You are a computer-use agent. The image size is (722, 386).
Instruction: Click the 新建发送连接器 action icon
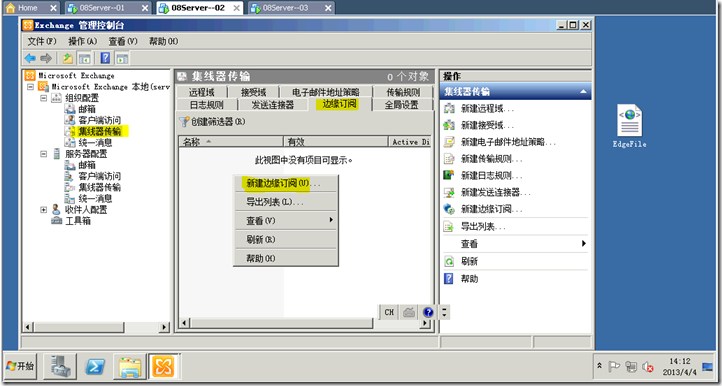pyautogui.click(x=449, y=193)
